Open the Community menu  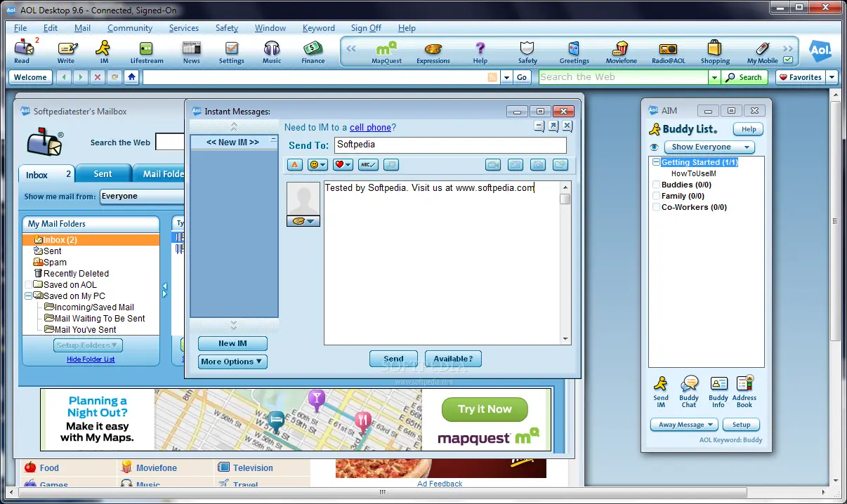coord(130,28)
